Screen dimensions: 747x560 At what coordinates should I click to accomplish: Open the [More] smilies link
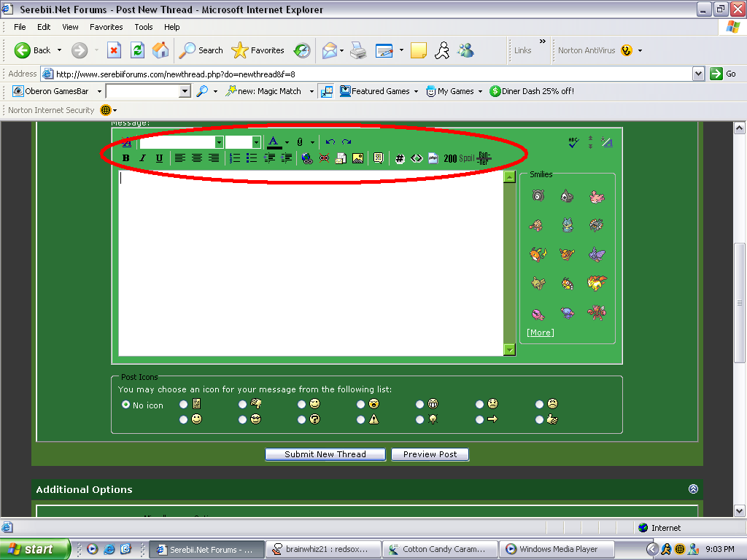pos(541,332)
